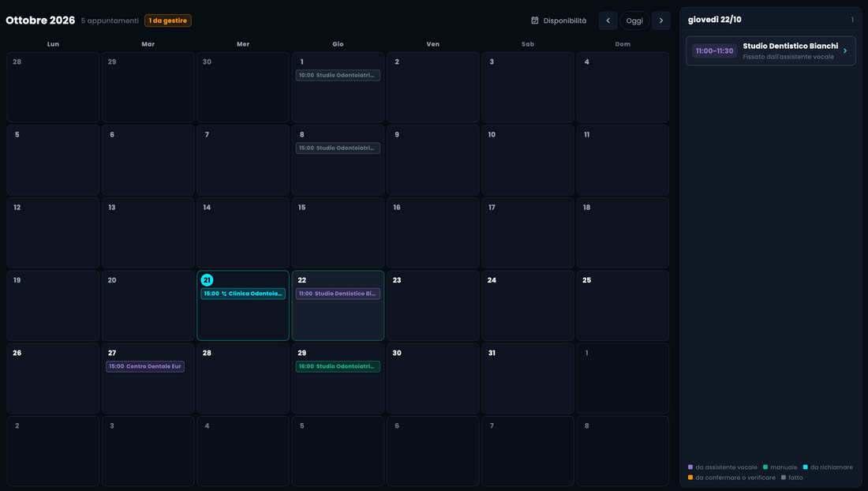Select today's date circle 21

tap(207, 280)
